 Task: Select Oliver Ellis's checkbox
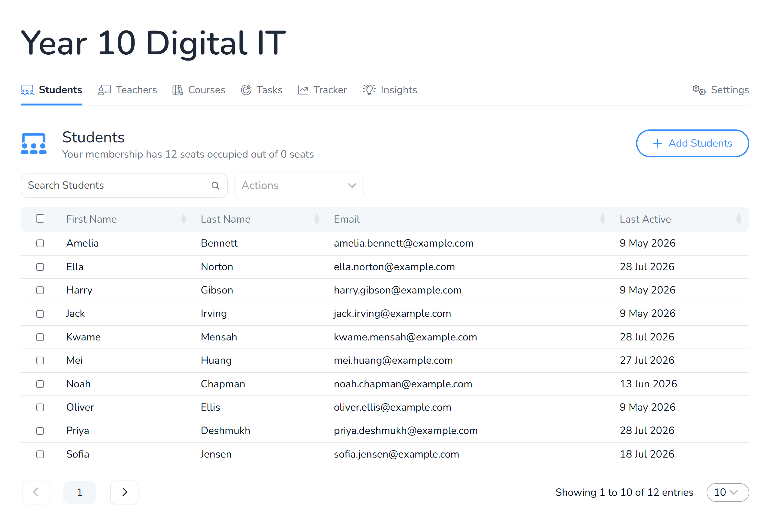point(40,408)
